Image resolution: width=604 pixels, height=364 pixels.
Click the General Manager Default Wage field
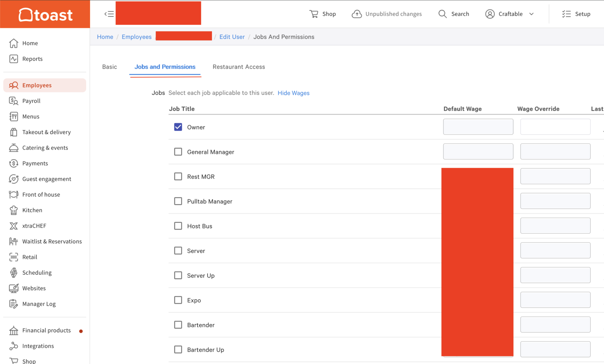point(478,151)
